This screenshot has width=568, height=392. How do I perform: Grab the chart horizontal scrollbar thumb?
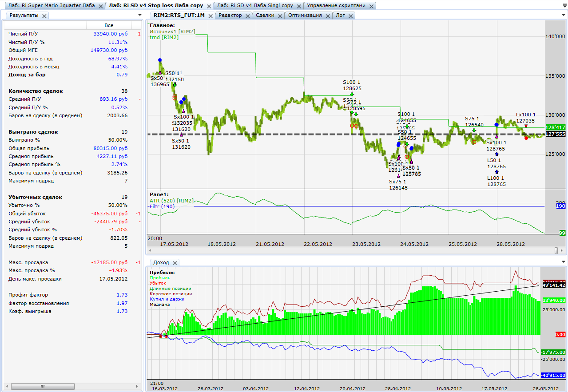pyautogui.click(x=556, y=251)
